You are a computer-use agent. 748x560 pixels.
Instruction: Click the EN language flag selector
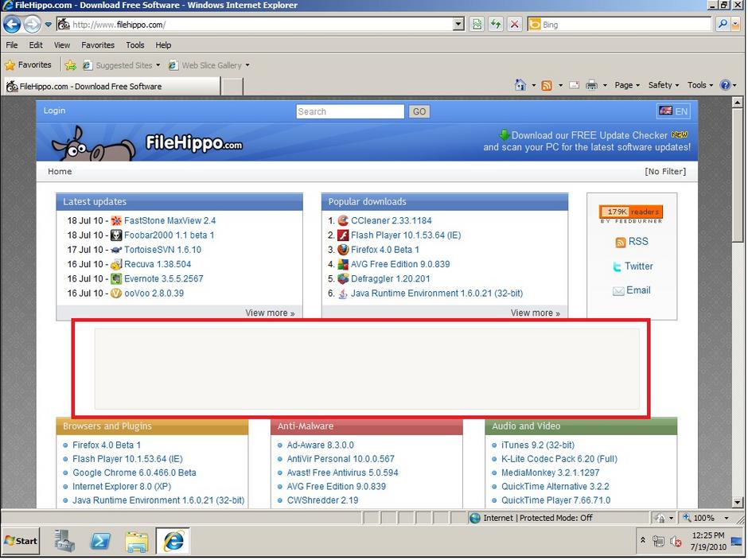(x=673, y=111)
